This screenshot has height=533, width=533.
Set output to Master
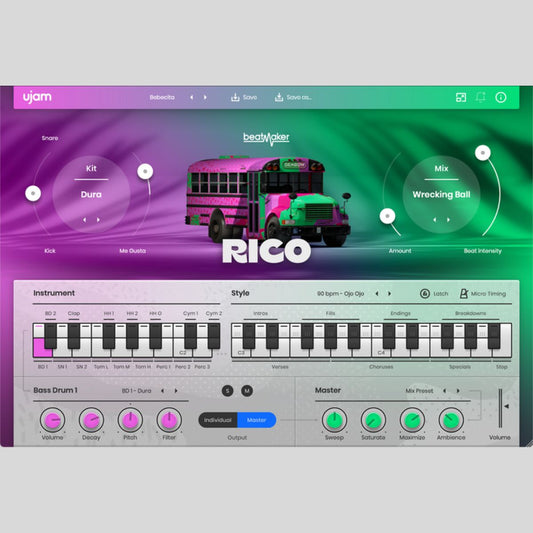(x=257, y=420)
